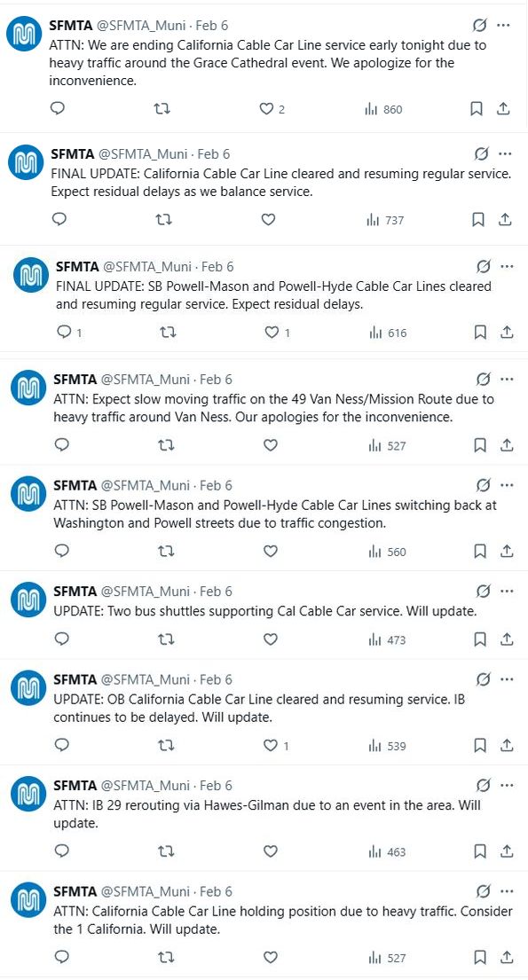The image size is (528, 980).
Task: Reply to the two bus shuttles update tweet
Action: (57, 639)
